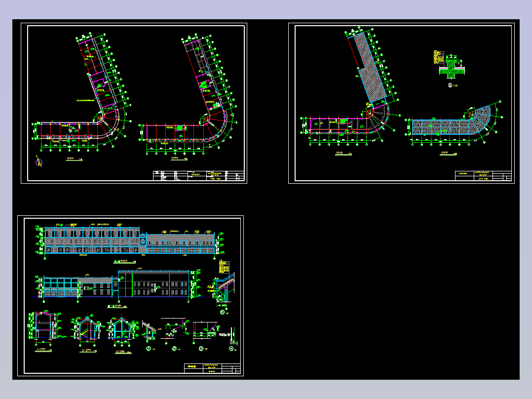Select the section 3-3 cyan-framed cross-section
Viewport: 532px width, 399px height.
[123, 329]
